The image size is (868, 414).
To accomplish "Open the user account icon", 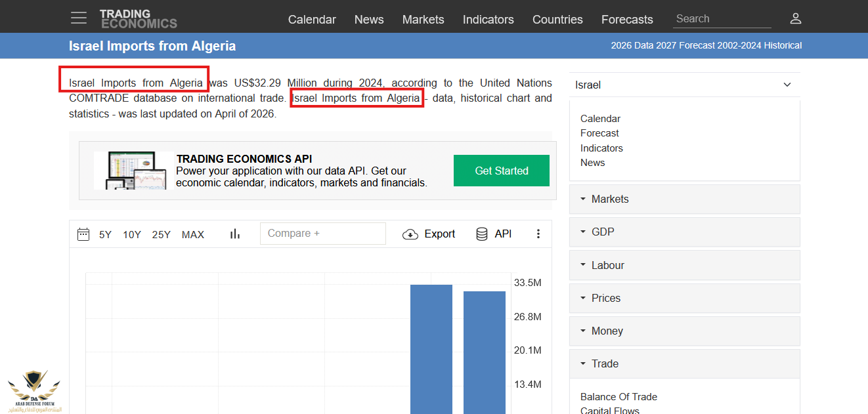I will (796, 18).
